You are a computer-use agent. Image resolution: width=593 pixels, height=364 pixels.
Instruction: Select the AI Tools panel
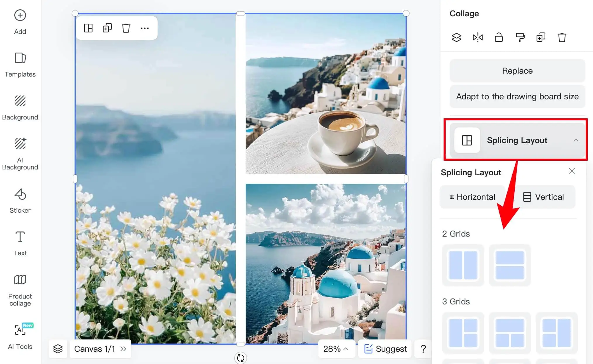[20, 339]
